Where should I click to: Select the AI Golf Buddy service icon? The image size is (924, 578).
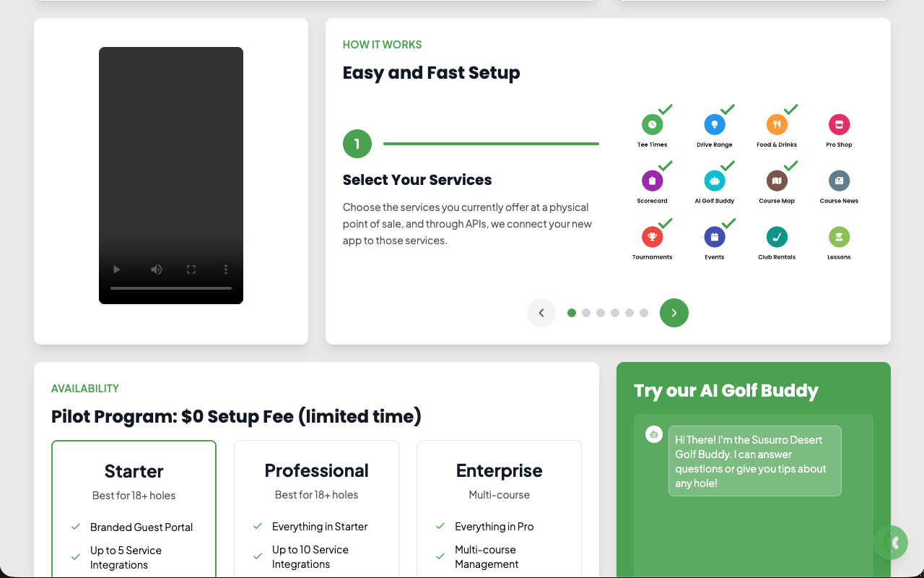715,181
